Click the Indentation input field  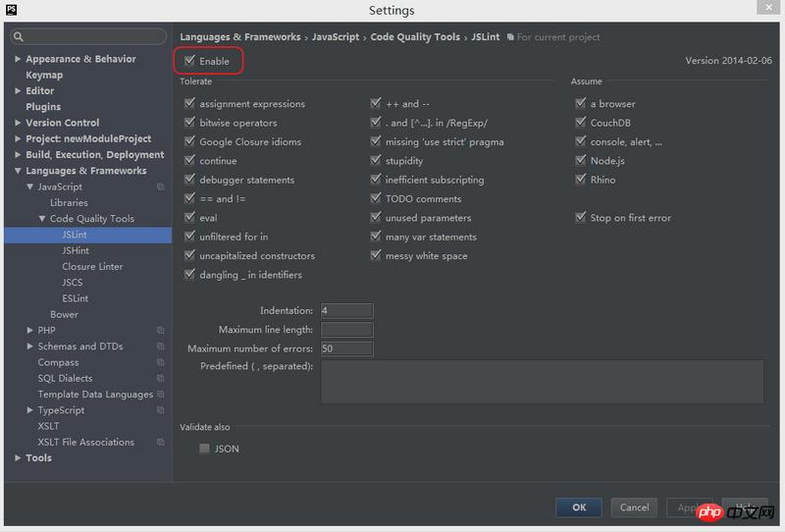[x=346, y=310]
